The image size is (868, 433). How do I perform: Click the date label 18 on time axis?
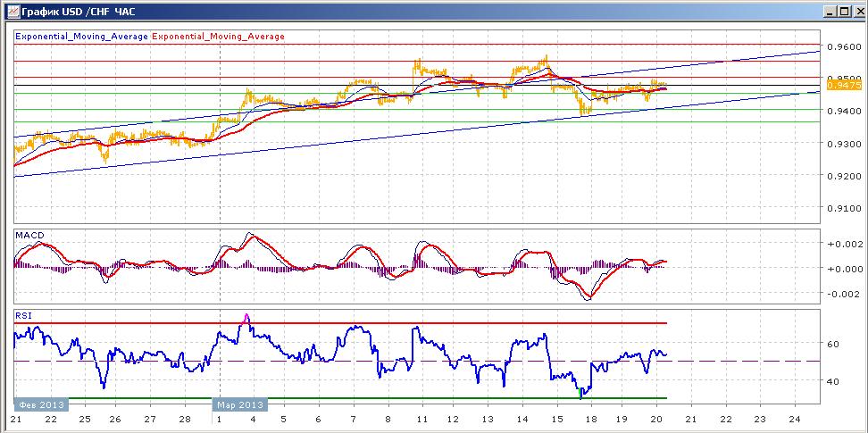tap(590, 421)
